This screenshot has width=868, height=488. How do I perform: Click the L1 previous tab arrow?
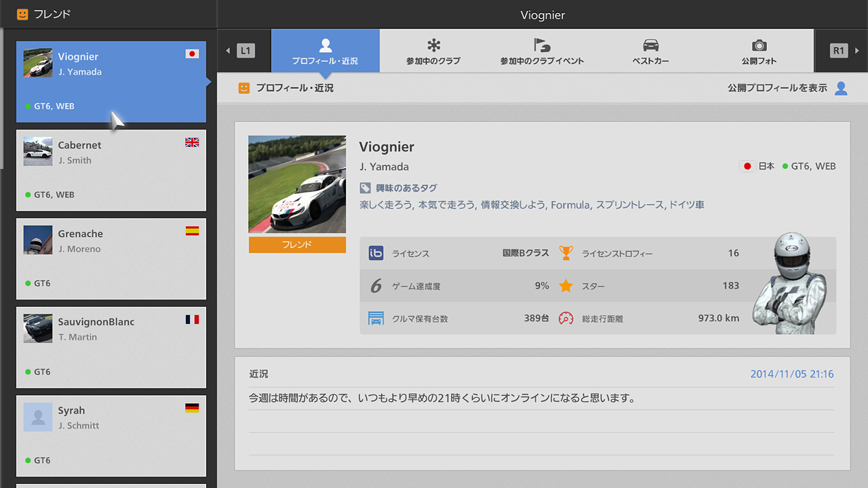click(x=243, y=50)
